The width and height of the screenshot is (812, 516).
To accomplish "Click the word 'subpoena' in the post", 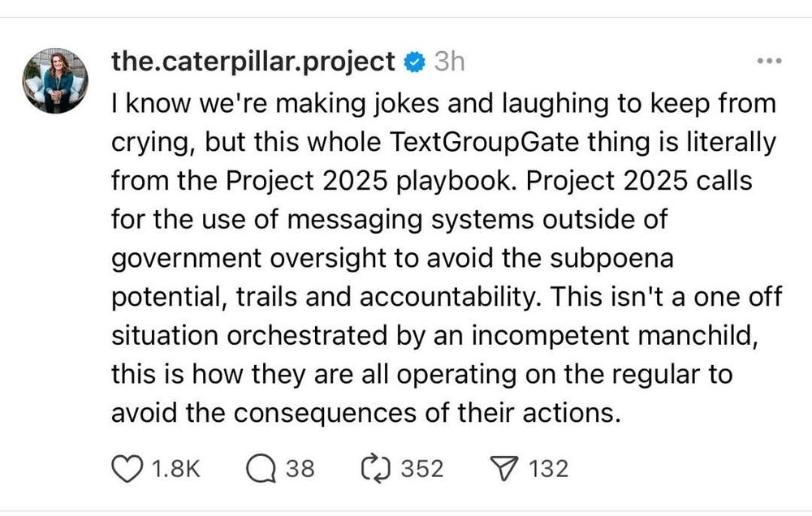I will [611, 259].
